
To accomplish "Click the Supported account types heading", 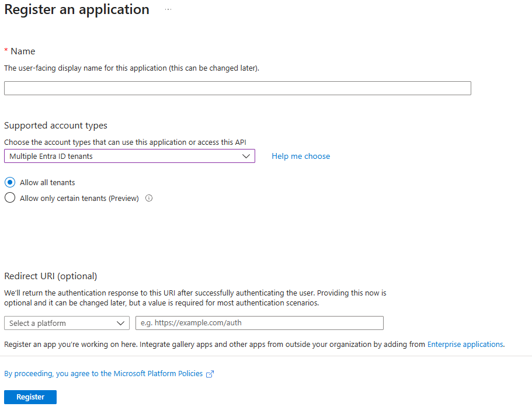I will pyautogui.click(x=55, y=126).
